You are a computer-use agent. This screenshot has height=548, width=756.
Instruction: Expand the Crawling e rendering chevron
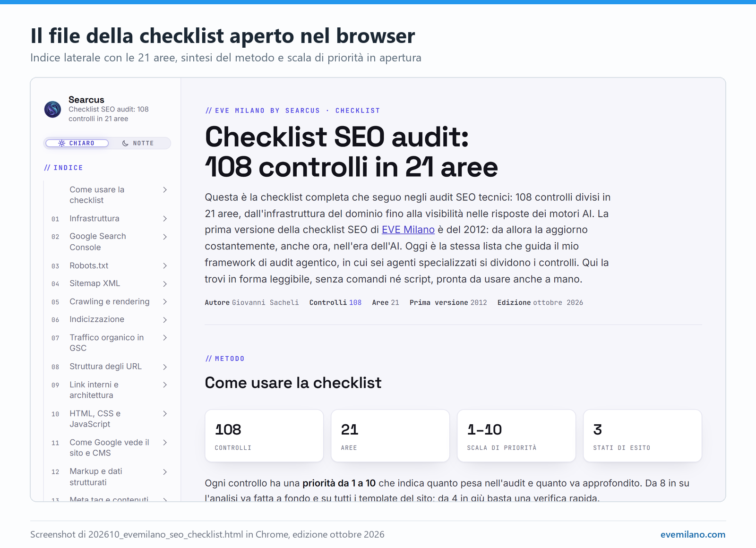[x=165, y=301]
